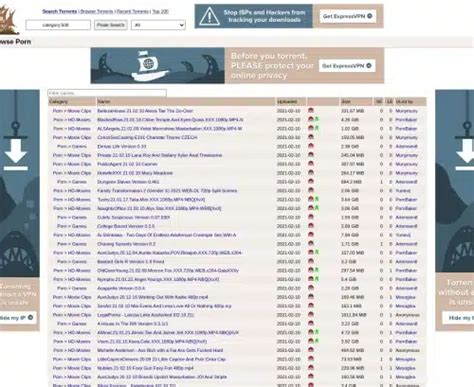Click green trusted icon in the 3.64 GiB row
The image size is (474, 387).
[317, 199]
